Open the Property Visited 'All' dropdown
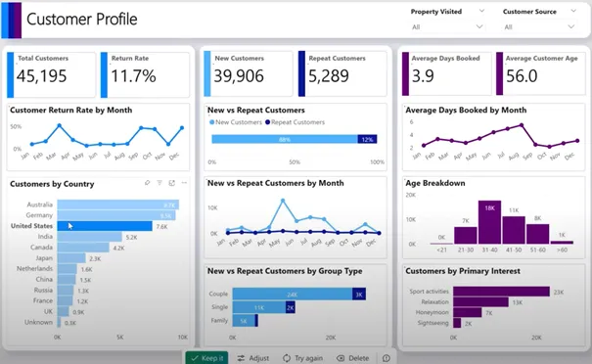Viewport: 592px width, 364px height. point(447,26)
